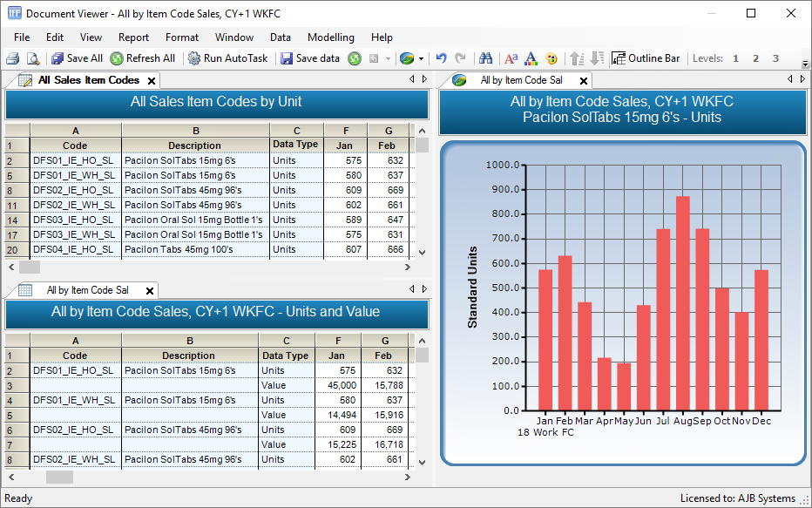The image size is (812, 508).
Task: Open Print Preview from the toolbar
Action: tap(33, 58)
